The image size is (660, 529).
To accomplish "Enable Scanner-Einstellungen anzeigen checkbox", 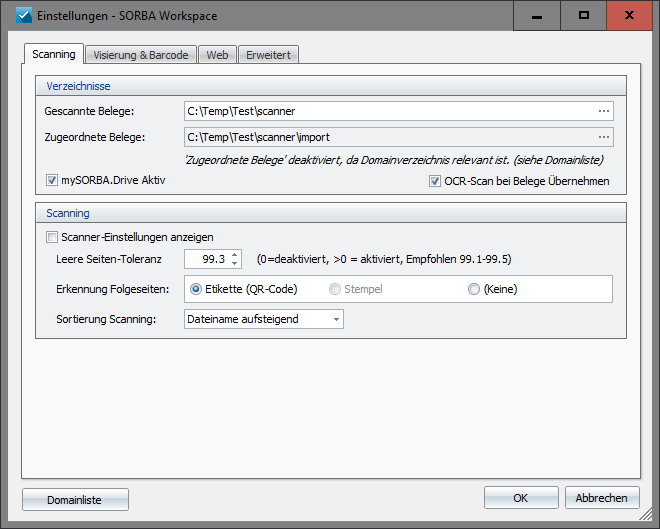I will coord(52,237).
